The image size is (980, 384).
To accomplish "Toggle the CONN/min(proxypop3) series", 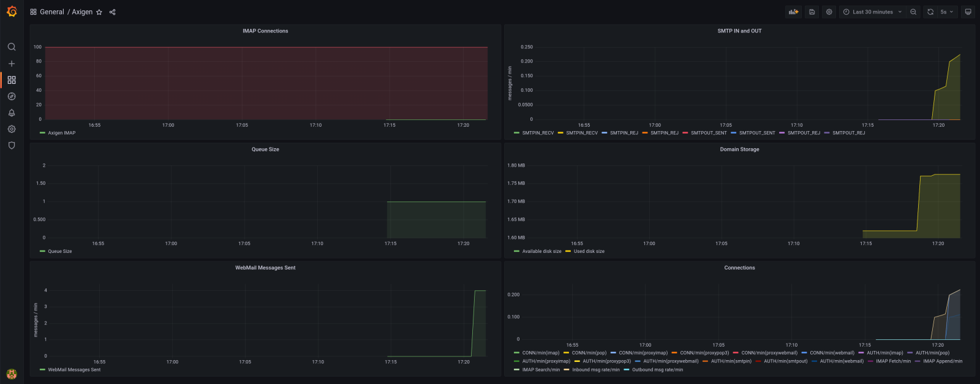I will point(704,353).
